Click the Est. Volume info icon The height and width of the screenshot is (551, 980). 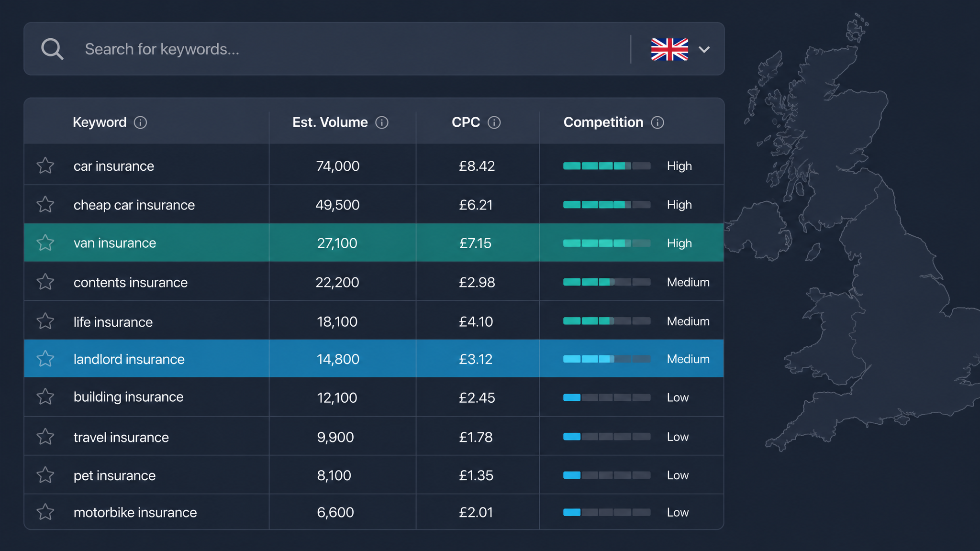[382, 122]
